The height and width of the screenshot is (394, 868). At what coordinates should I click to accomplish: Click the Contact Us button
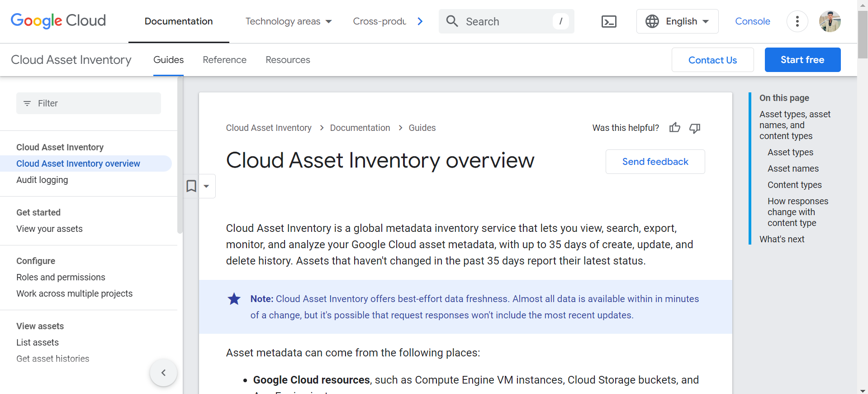pos(712,60)
